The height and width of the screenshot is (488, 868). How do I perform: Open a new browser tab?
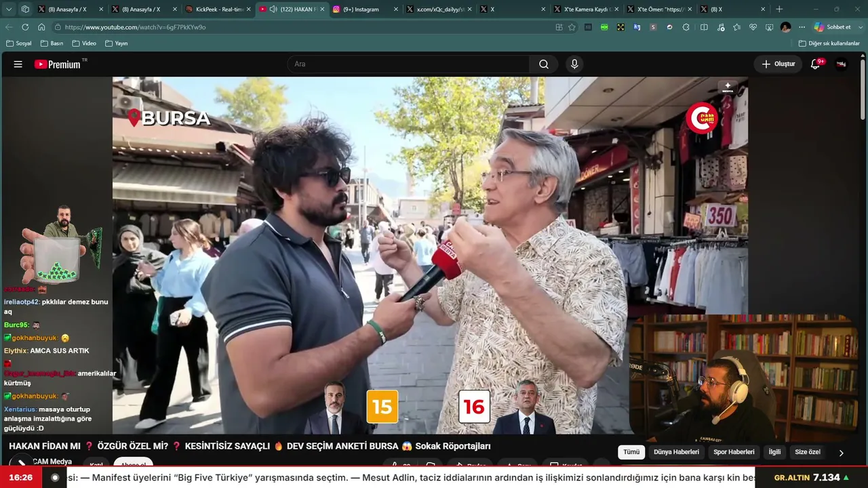[x=779, y=9]
